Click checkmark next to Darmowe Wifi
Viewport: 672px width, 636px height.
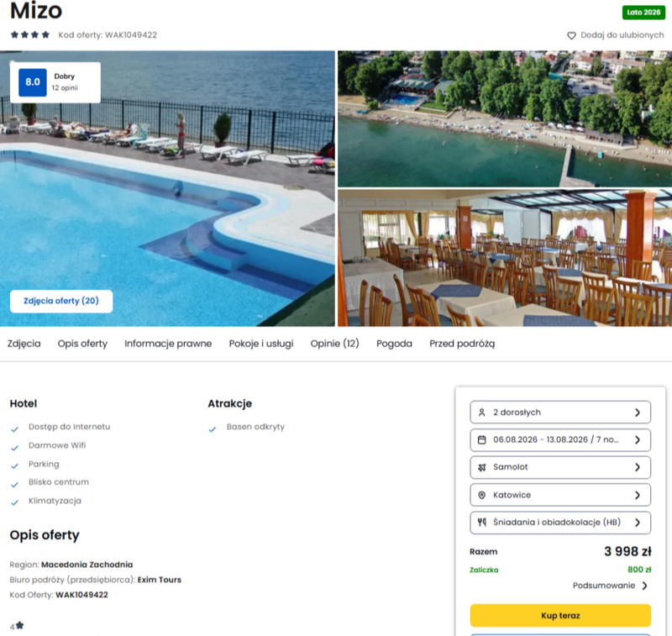click(x=14, y=448)
